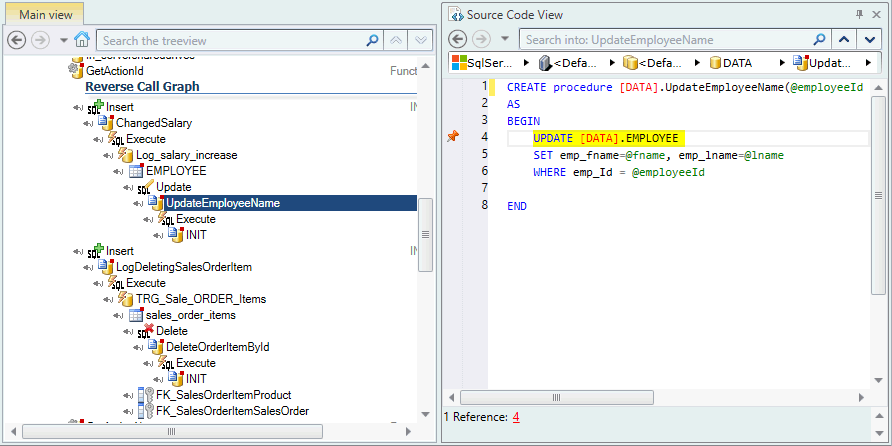
Task: Close the Source Code View panel
Action: tap(877, 14)
